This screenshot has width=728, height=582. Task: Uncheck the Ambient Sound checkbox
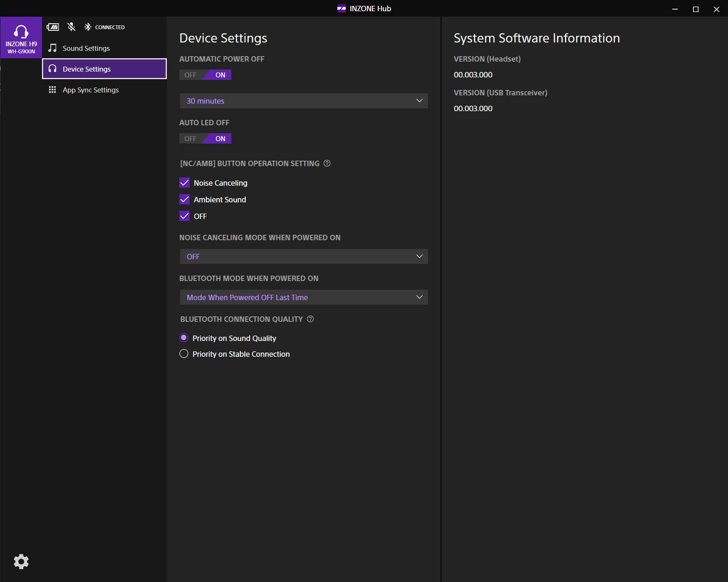[184, 199]
